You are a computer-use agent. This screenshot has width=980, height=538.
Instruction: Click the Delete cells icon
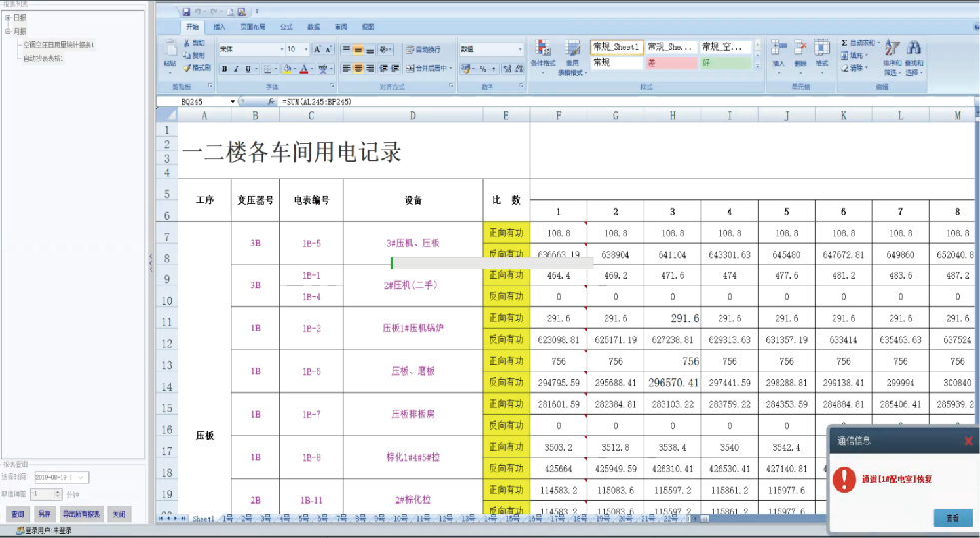tap(800, 48)
